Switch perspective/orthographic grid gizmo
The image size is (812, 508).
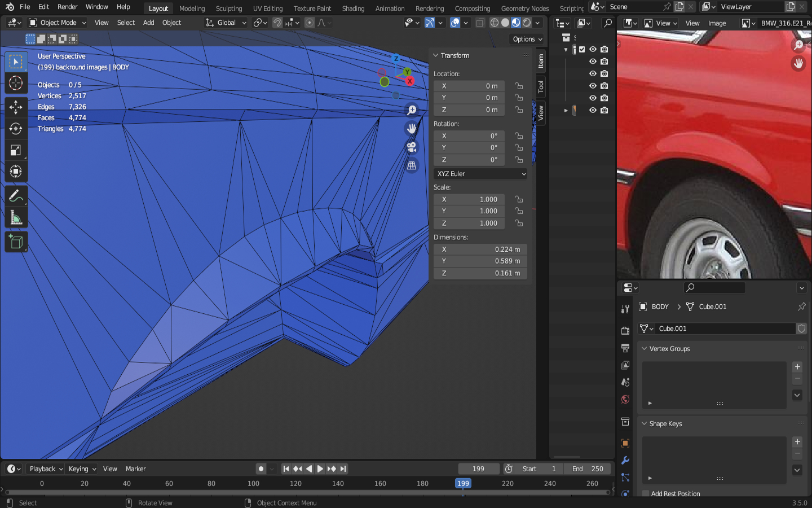(412, 165)
